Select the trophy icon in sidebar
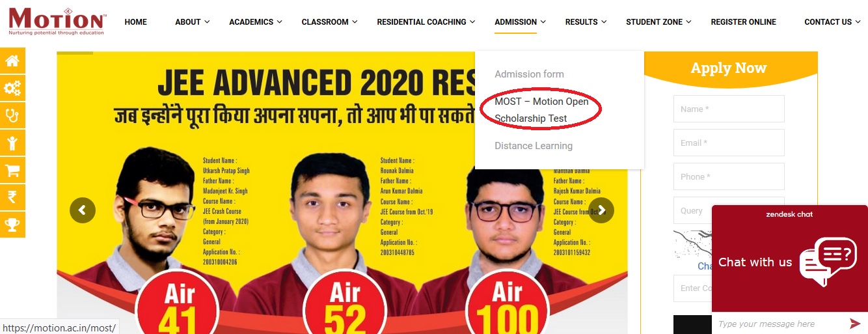The image size is (868, 334). pyautogui.click(x=12, y=225)
